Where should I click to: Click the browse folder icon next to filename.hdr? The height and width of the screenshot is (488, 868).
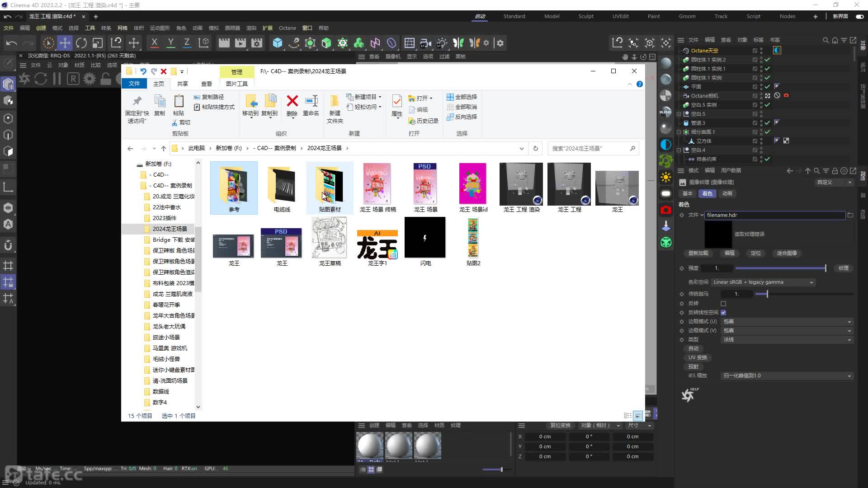[x=850, y=215]
